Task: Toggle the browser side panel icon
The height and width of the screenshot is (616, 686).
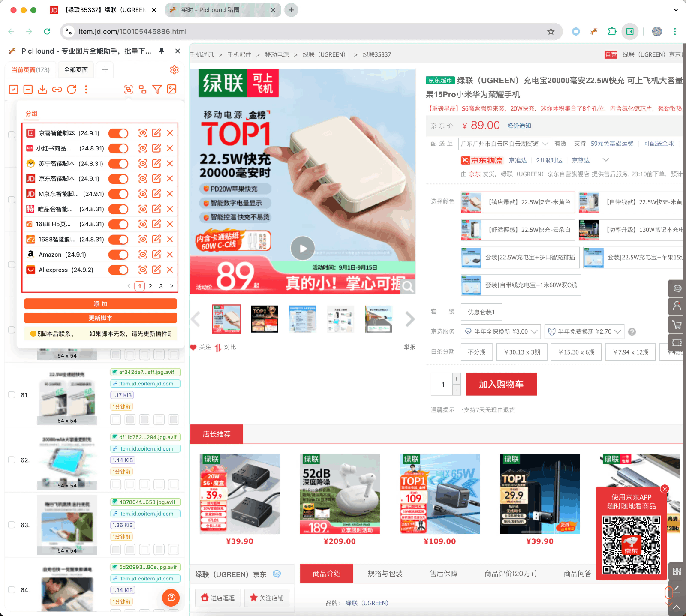Action: pyautogui.click(x=630, y=31)
